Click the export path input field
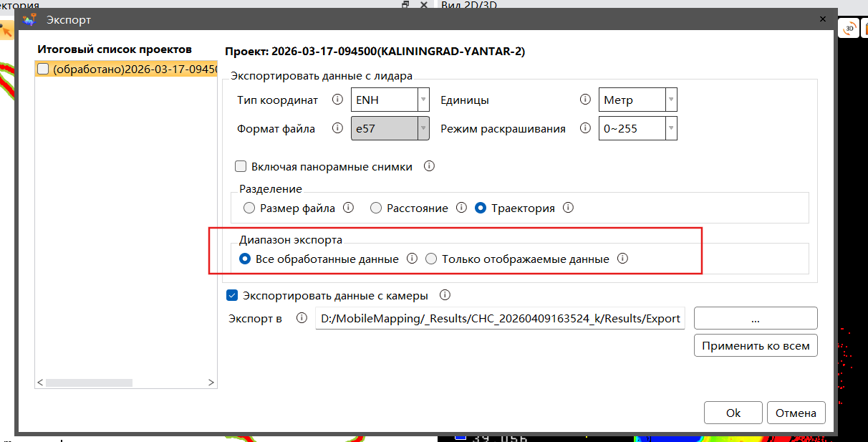868x442 pixels. (x=500, y=318)
